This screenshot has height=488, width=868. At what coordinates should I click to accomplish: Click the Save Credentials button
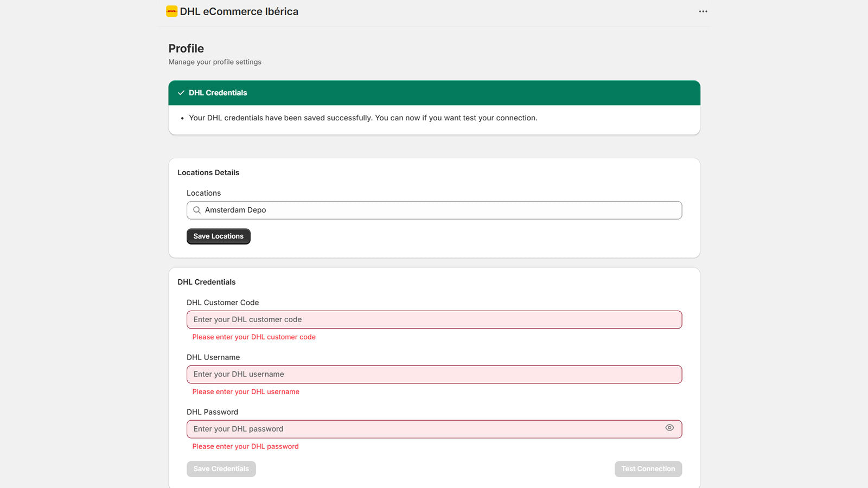tap(221, 469)
